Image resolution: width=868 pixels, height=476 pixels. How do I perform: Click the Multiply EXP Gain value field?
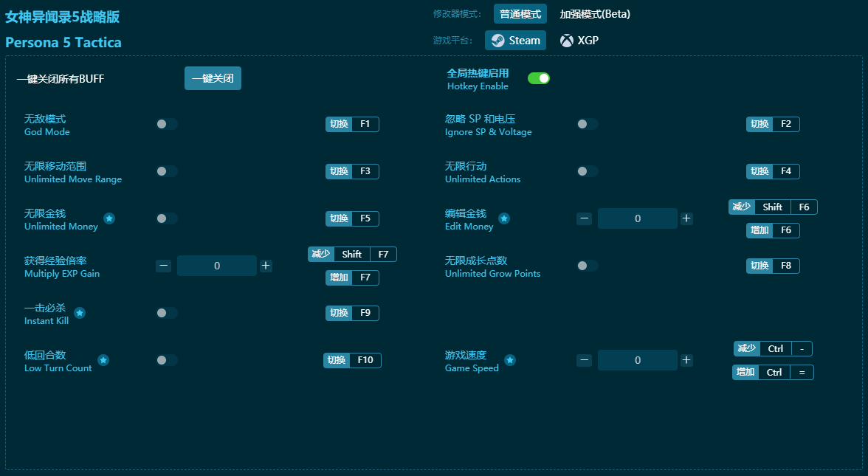(217, 266)
